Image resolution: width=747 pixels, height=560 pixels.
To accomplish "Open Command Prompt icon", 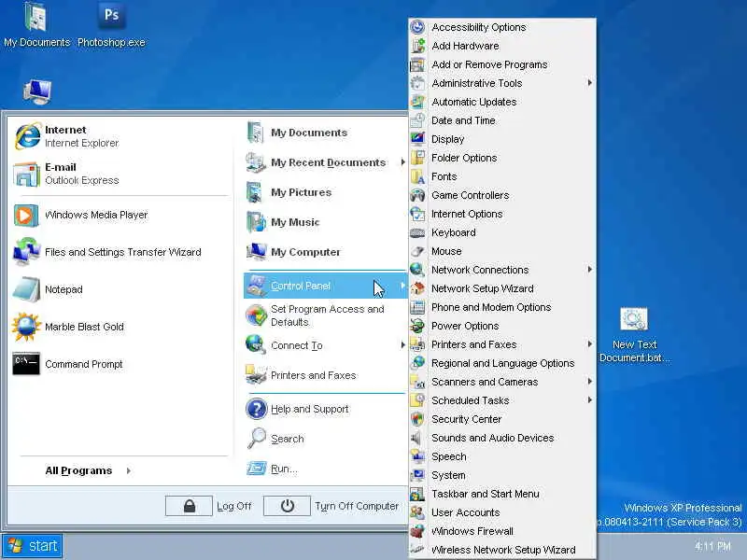I will tap(26, 364).
